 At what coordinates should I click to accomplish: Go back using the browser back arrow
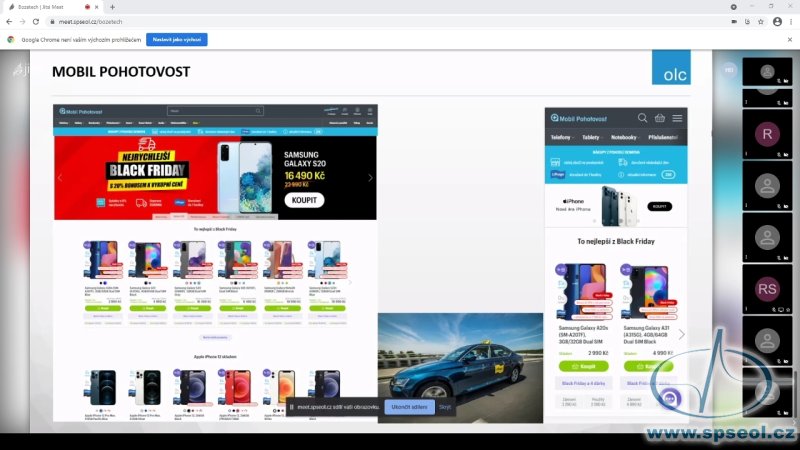(9, 22)
